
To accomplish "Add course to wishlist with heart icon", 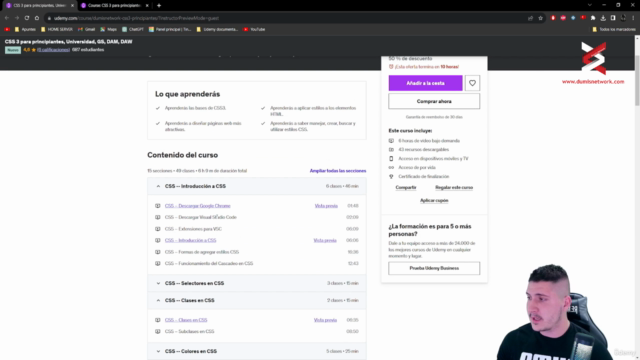I will click(x=472, y=83).
